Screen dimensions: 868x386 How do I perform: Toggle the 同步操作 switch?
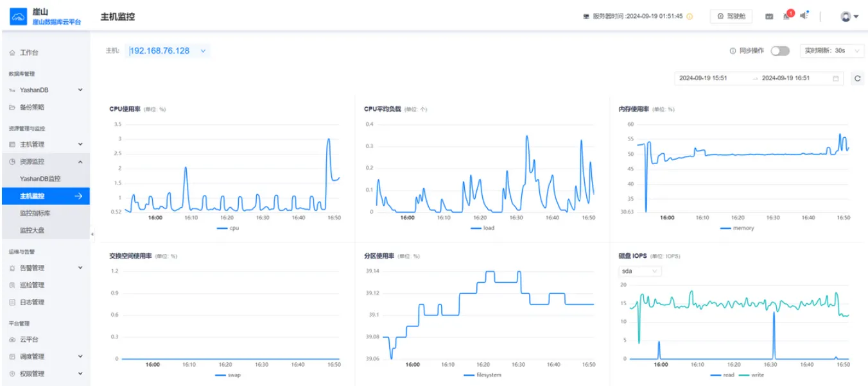[x=780, y=51]
